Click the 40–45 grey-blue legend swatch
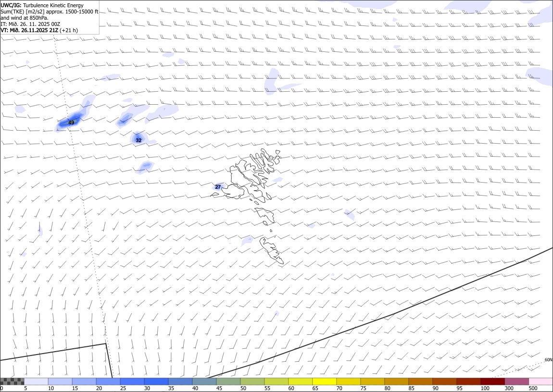553x392 pixels. 204,381
